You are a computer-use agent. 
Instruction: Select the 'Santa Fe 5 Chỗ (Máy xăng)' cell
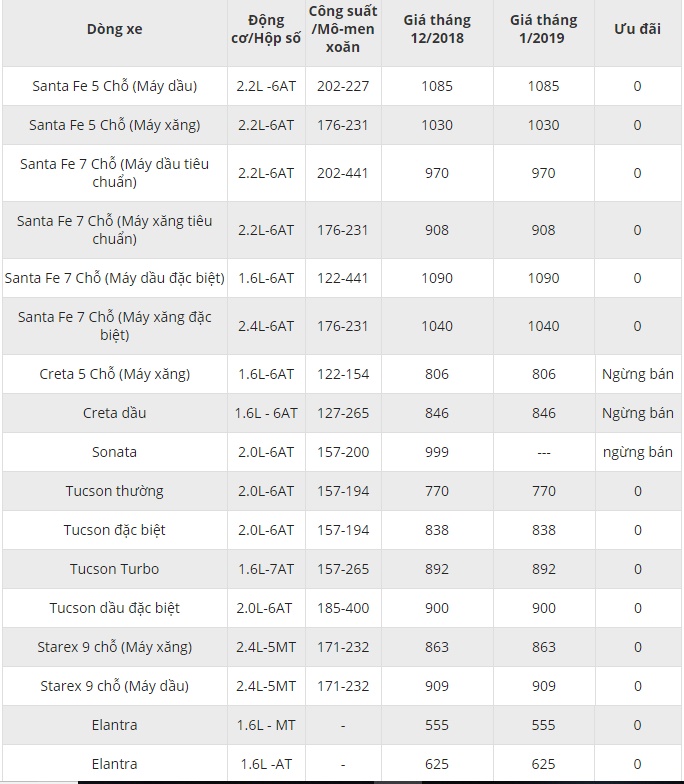[114, 125]
